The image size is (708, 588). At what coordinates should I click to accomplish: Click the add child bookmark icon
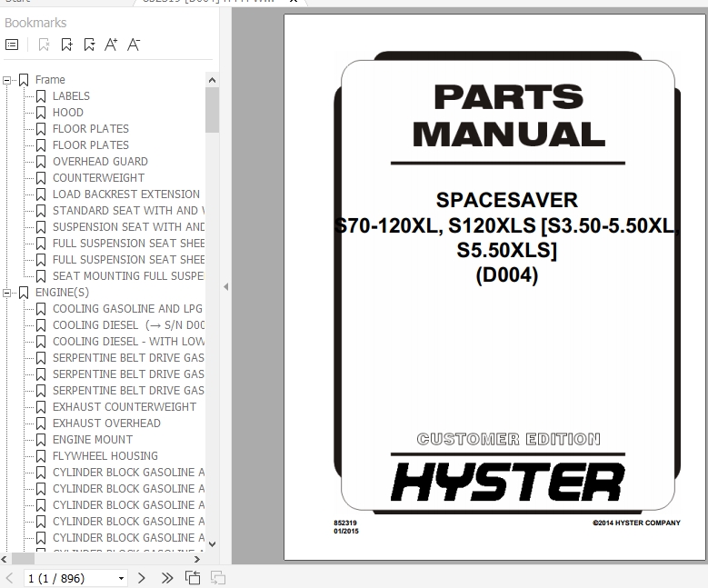(89, 45)
